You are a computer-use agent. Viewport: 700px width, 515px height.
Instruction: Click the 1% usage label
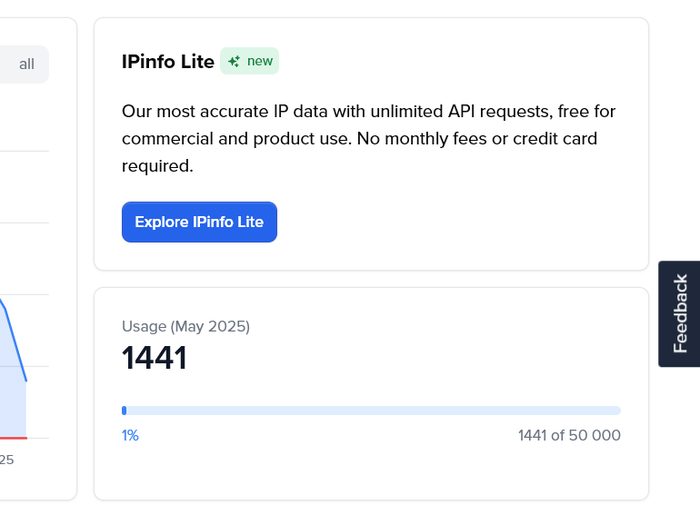pyautogui.click(x=130, y=435)
